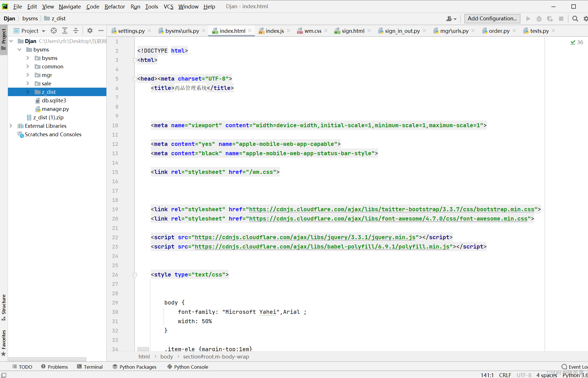Click the Debug bug icon

(x=539, y=19)
